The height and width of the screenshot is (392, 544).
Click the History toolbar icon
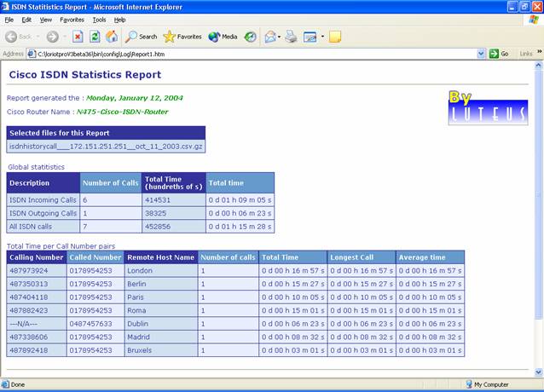[x=250, y=37]
